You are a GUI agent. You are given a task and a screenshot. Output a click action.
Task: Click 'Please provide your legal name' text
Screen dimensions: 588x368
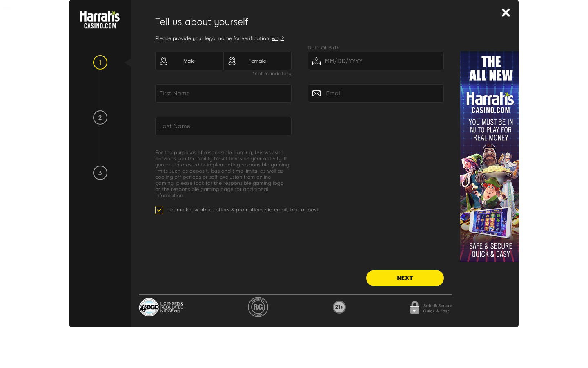(x=213, y=38)
